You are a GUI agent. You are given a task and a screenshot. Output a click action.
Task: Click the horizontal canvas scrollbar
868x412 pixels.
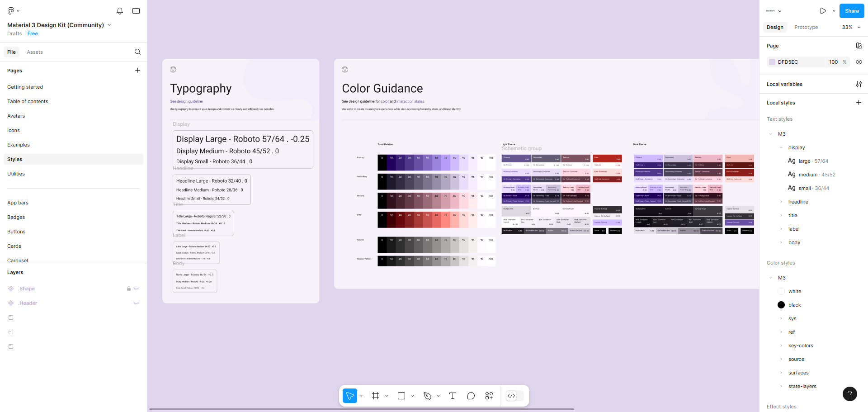(362, 409)
